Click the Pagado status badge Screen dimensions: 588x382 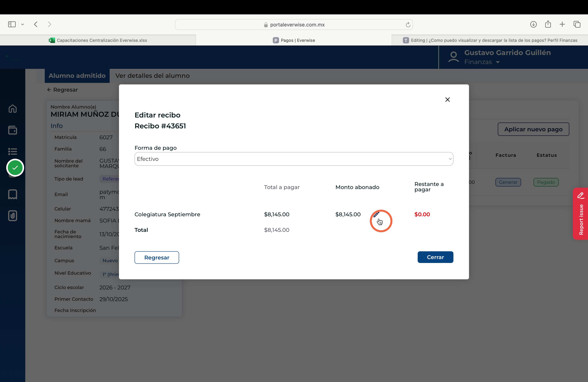pos(546,182)
